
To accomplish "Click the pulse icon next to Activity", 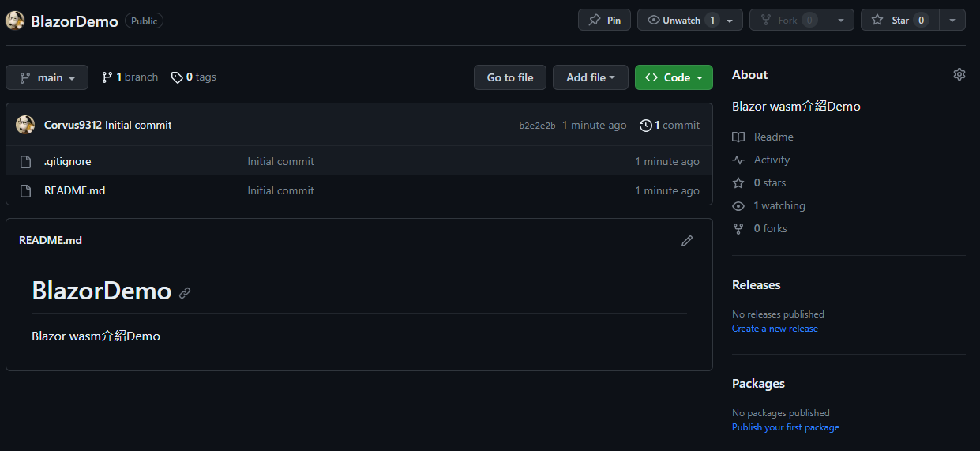I will pyautogui.click(x=738, y=160).
